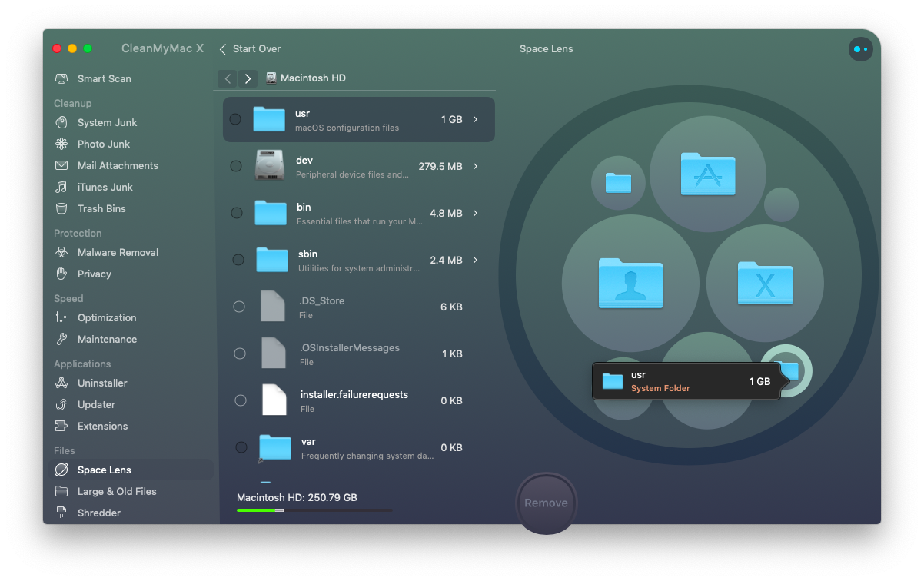This screenshot has width=924, height=581.
Task: Click the '2.4 MB' size value
Action: coord(446,260)
